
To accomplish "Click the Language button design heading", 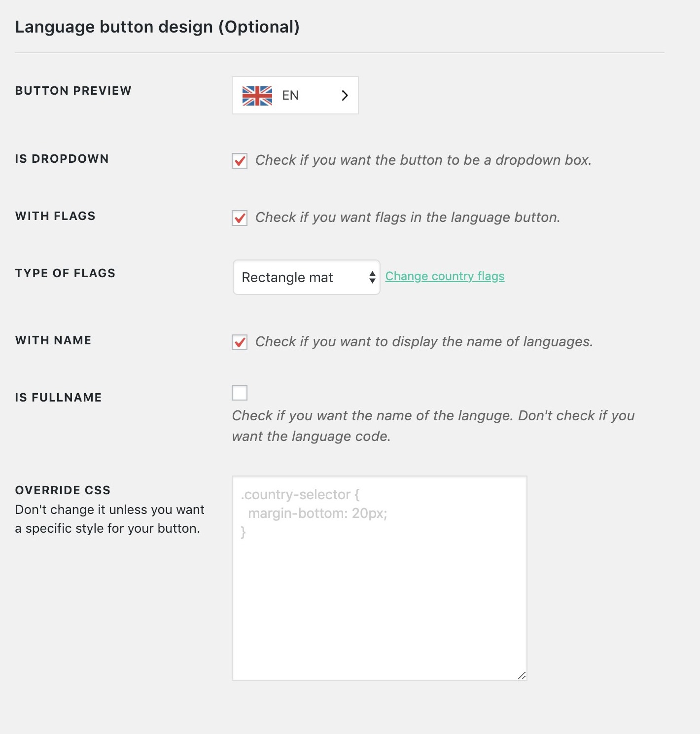I will click(157, 27).
